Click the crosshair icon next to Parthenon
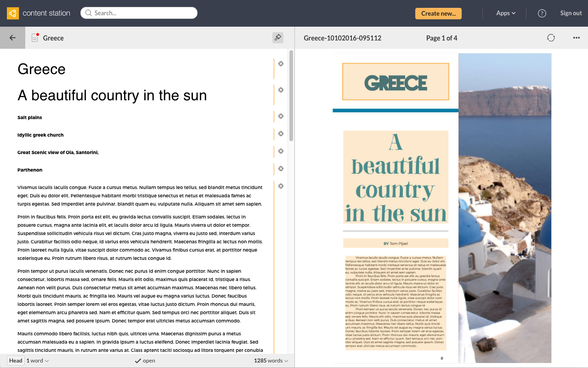 point(281,168)
